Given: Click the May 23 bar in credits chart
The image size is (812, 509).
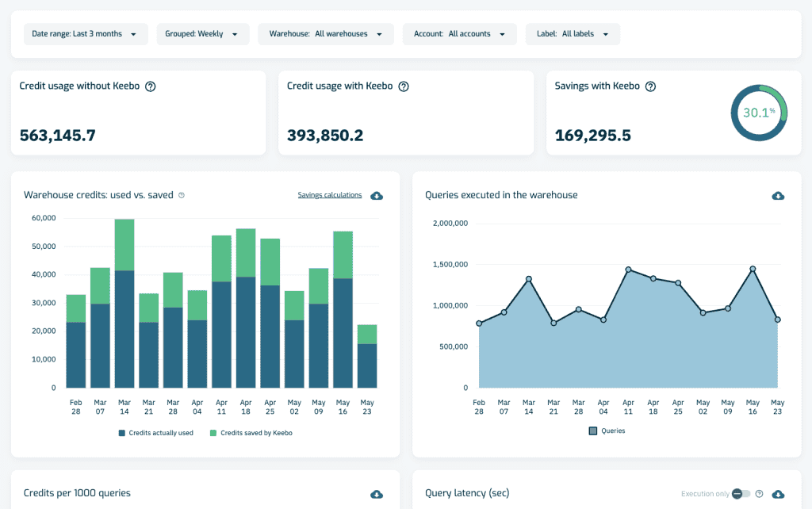Looking at the screenshot, I should tap(367, 356).
